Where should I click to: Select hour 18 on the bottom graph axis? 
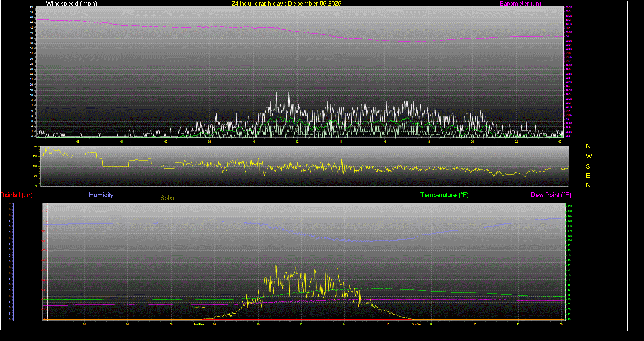click(431, 325)
